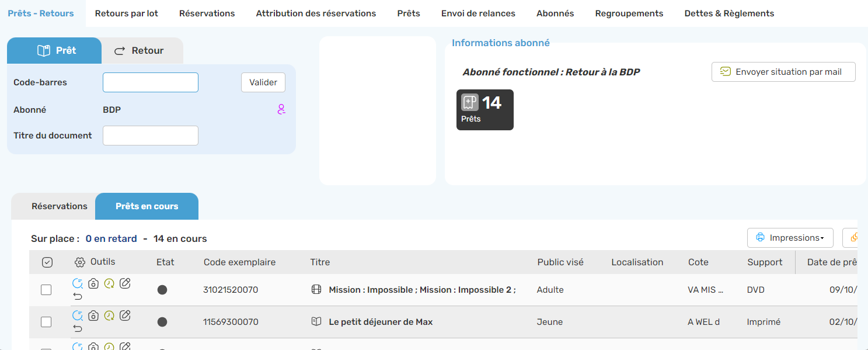Click bag icon in the Mission : Impossible row
The height and width of the screenshot is (350, 868).
click(93, 284)
